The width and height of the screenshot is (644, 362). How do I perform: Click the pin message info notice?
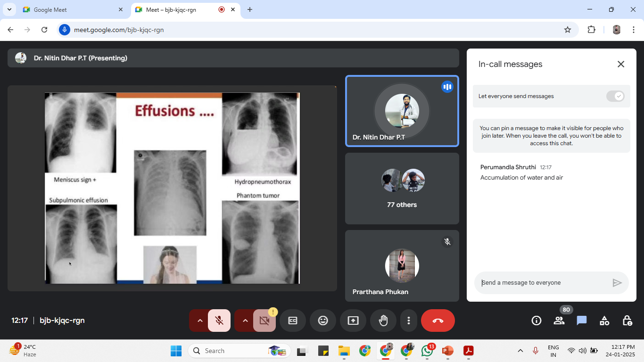coord(552,136)
